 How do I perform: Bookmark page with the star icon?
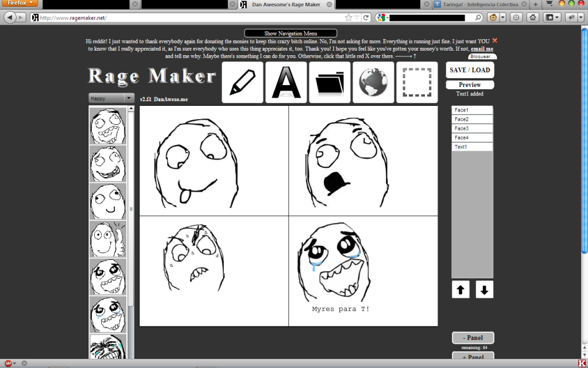click(x=349, y=17)
